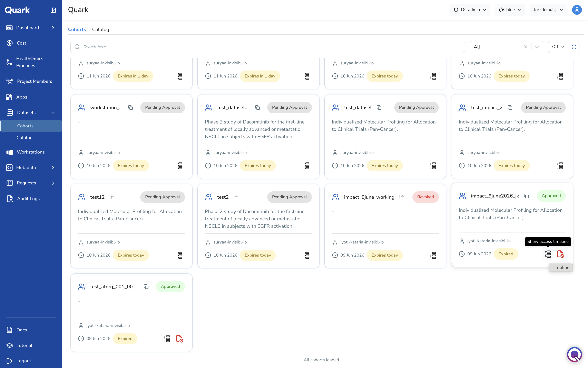The height and width of the screenshot is (368, 588).
Task: Switch to the Catalog tab
Action: [x=101, y=29]
